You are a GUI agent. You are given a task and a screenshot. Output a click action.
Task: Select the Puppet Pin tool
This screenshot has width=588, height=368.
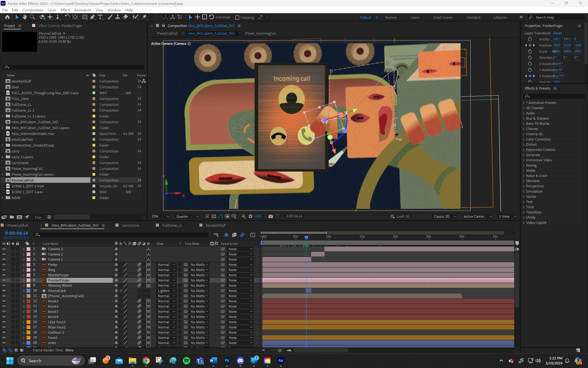pyautogui.click(x=145, y=17)
